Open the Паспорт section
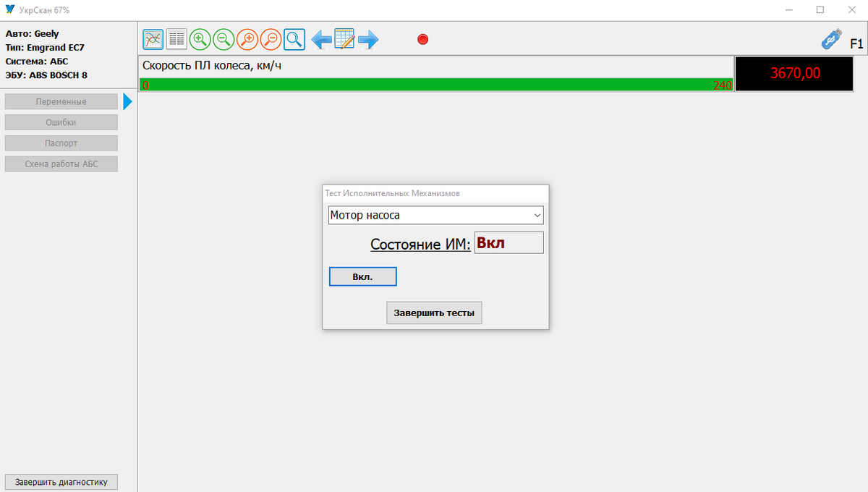 pyautogui.click(x=61, y=143)
